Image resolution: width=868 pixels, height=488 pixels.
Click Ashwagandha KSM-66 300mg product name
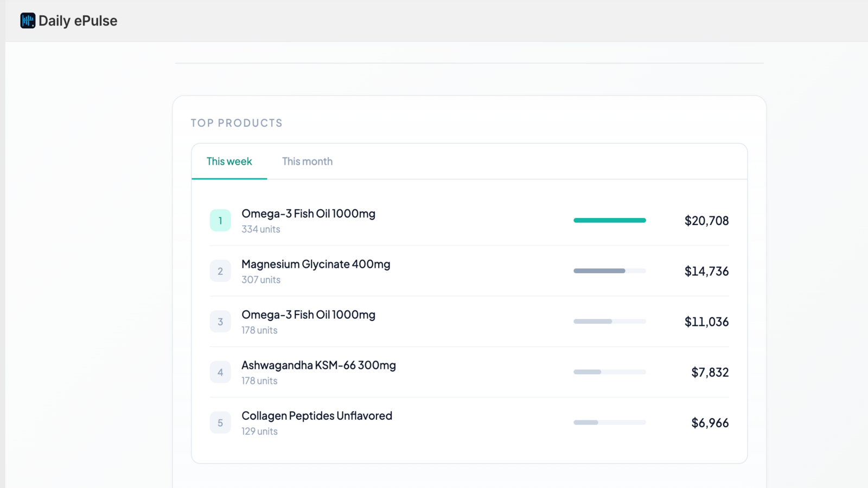pos(318,365)
